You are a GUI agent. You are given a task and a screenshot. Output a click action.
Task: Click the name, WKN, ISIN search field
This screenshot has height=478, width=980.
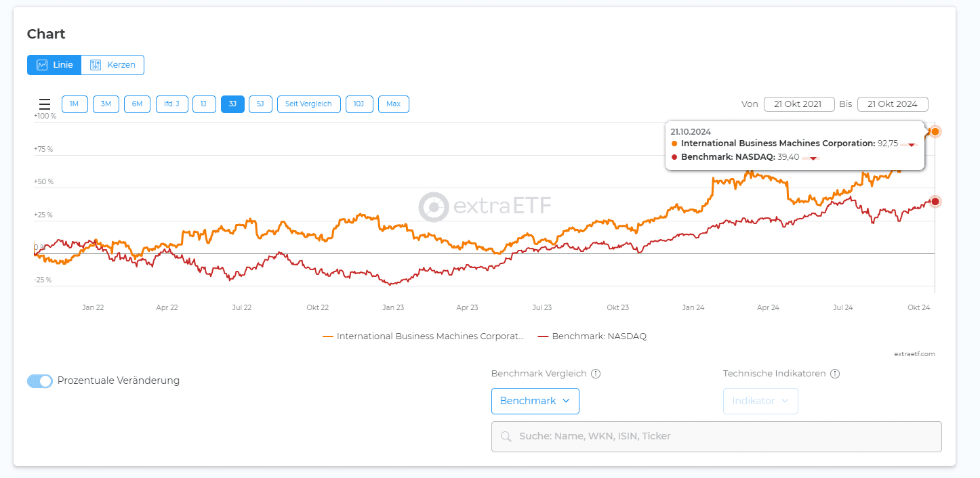pos(716,436)
